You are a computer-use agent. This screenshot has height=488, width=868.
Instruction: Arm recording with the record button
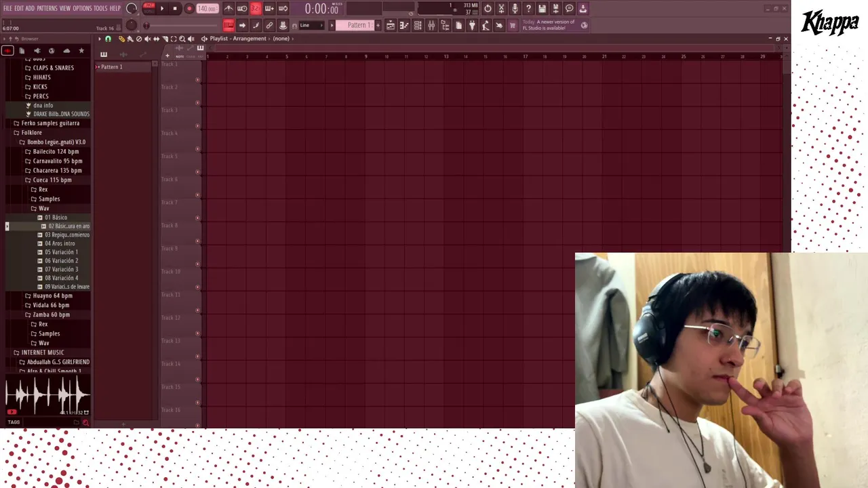(x=189, y=9)
